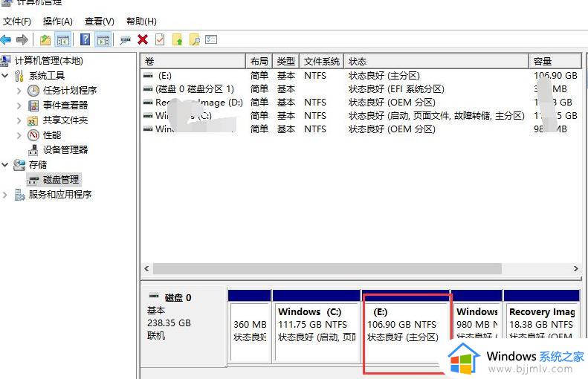The image size is (588, 379).
Task: Open the 操作(A) menu
Action: [57, 22]
